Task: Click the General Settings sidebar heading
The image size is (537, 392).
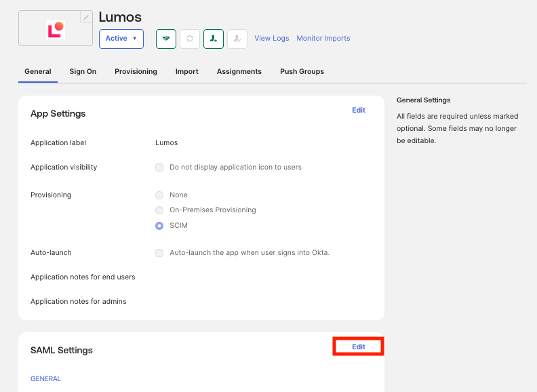Action: pyautogui.click(x=423, y=100)
